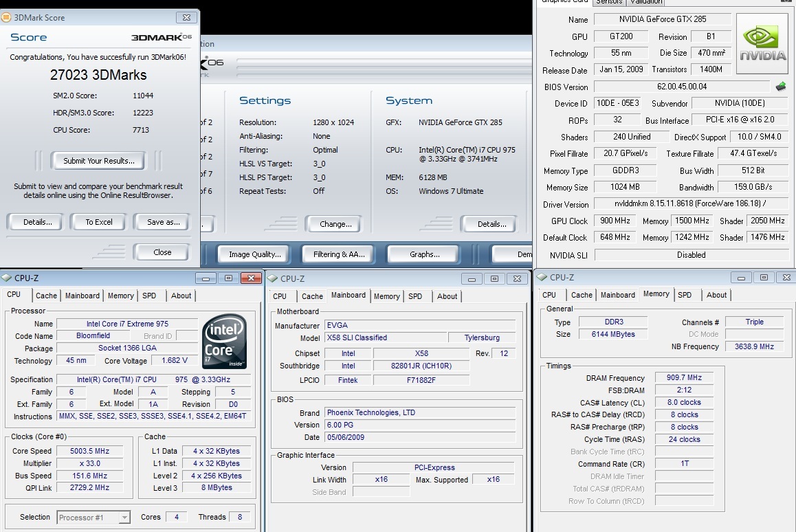Screen dimensions: 796x532
Task: Close 3DMark Score dialog via title X
Action: [186, 17]
